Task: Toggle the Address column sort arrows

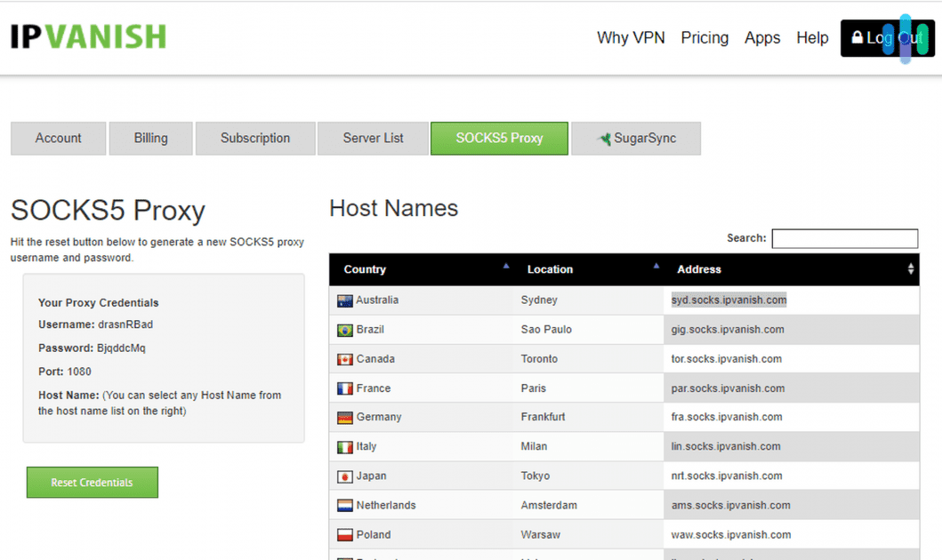Action: pos(910,269)
